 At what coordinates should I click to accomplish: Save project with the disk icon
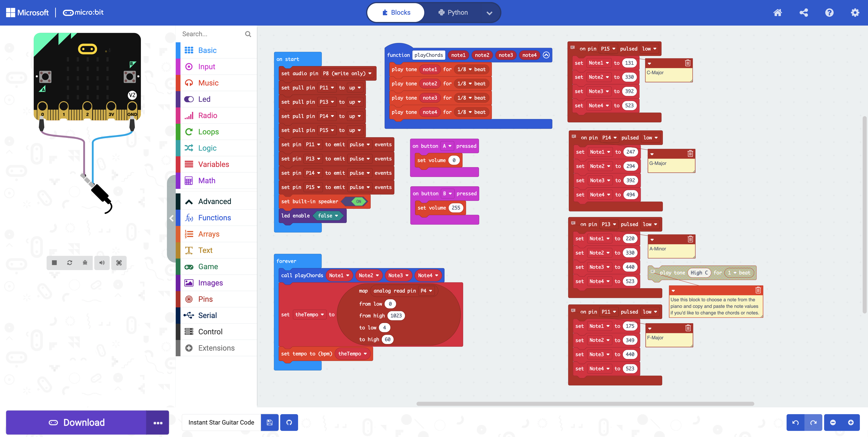click(x=270, y=423)
